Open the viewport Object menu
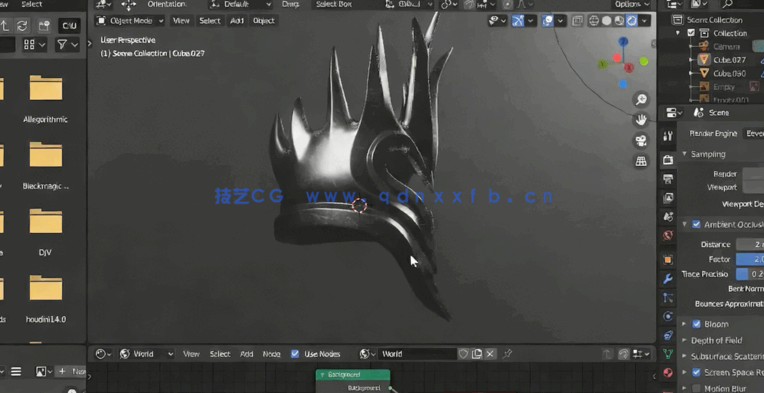Image resolution: width=764 pixels, height=393 pixels. pyautogui.click(x=264, y=20)
